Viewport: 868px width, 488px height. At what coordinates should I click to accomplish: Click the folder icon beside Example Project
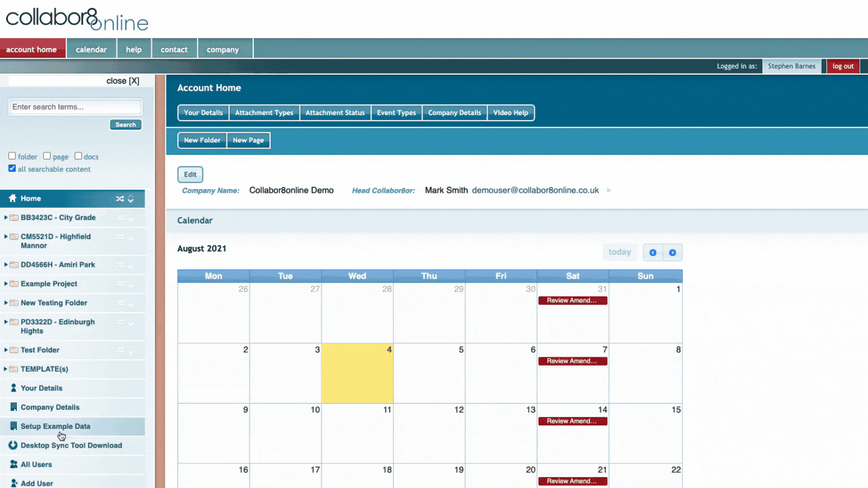coord(14,284)
